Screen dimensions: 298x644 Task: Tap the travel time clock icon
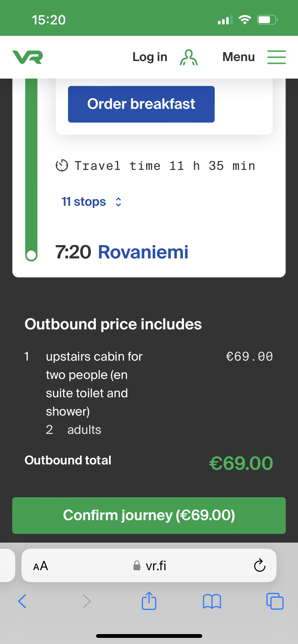pos(62,166)
